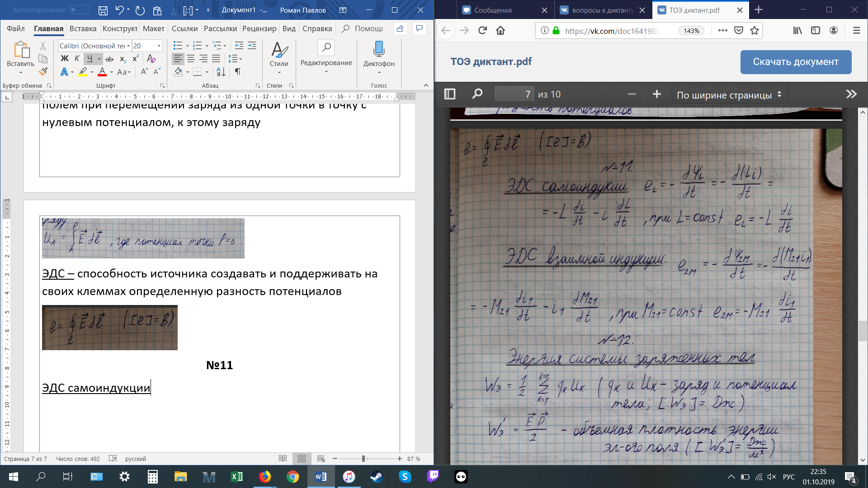Click the Format Painter brush icon
Image resolution: width=868 pixels, height=488 pixels.
click(43, 71)
